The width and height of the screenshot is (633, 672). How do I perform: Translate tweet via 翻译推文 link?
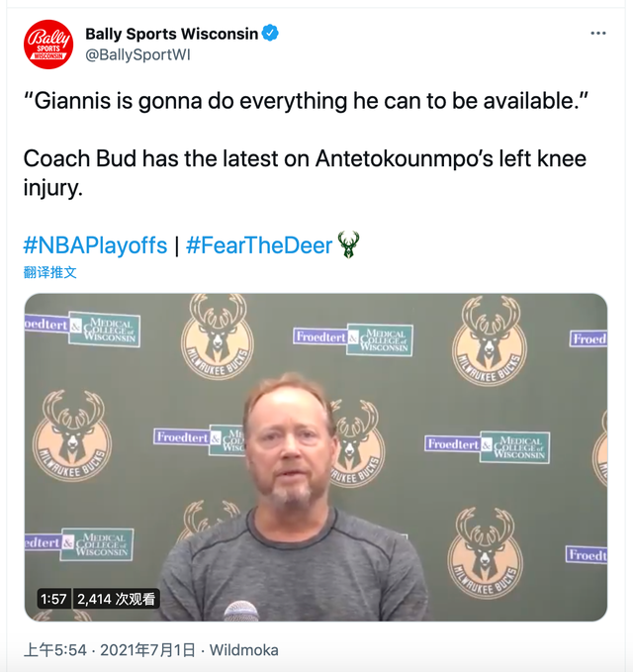[50, 272]
